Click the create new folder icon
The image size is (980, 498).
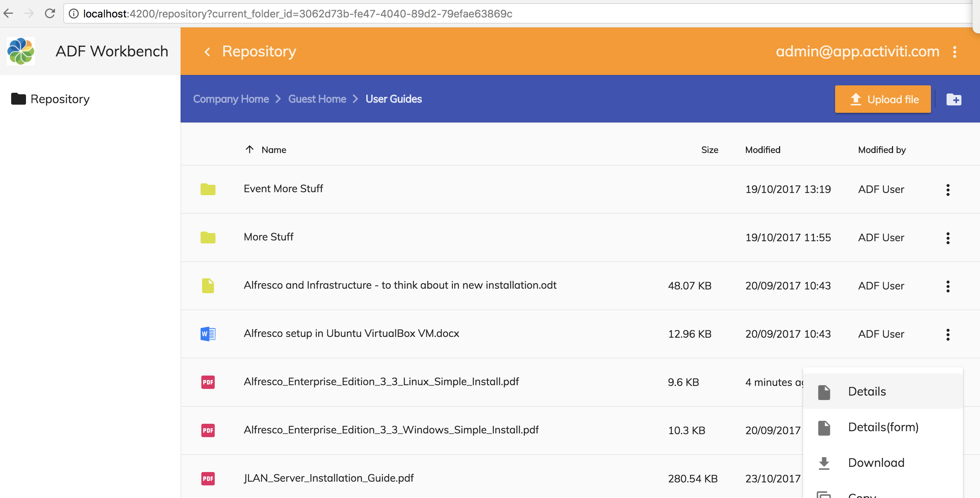tap(953, 99)
